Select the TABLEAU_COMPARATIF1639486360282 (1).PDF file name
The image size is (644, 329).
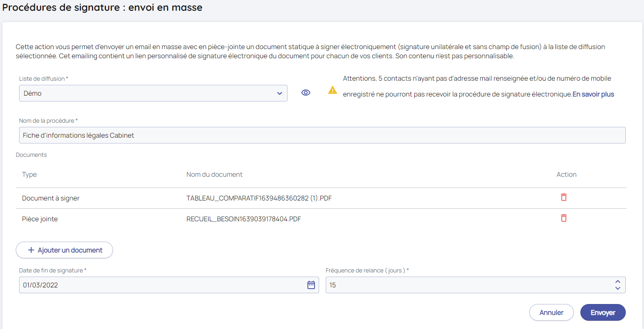(259, 198)
